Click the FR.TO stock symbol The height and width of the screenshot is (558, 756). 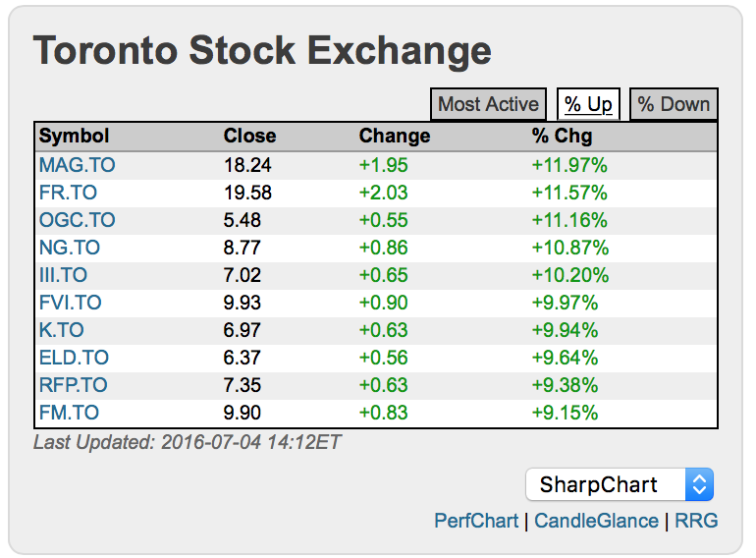pos(68,193)
